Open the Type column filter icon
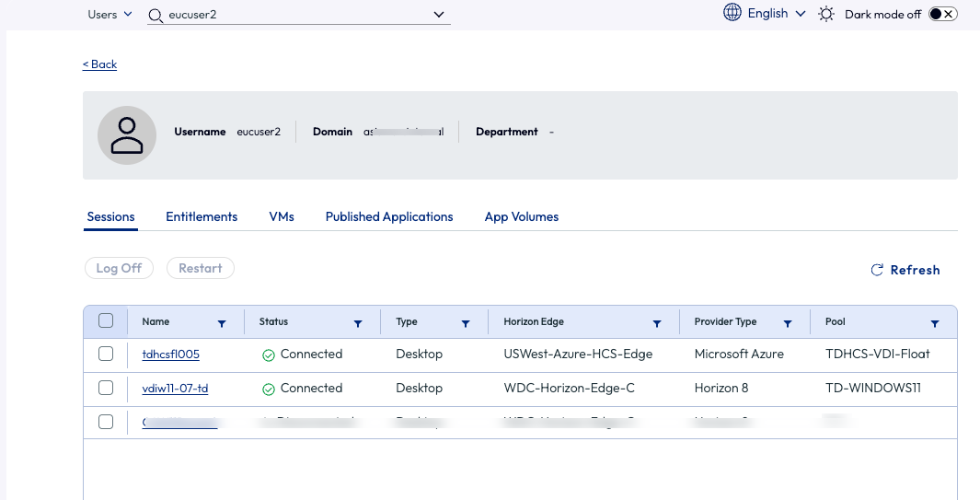This screenshot has width=980, height=500. pyautogui.click(x=466, y=323)
